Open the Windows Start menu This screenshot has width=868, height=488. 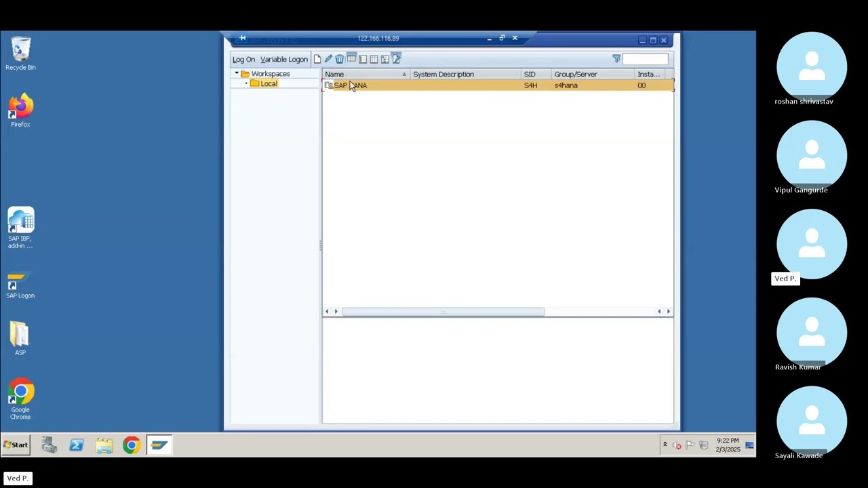[16, 445]
